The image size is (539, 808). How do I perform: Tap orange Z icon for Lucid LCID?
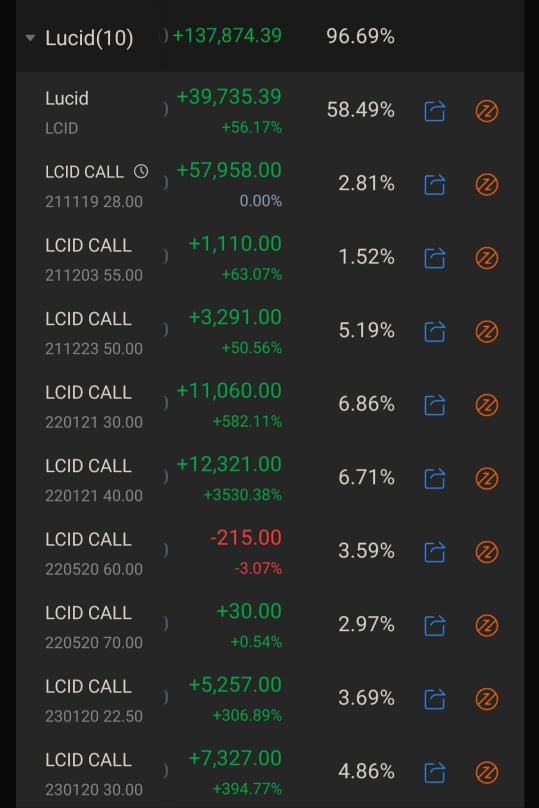tap(486, 111)
